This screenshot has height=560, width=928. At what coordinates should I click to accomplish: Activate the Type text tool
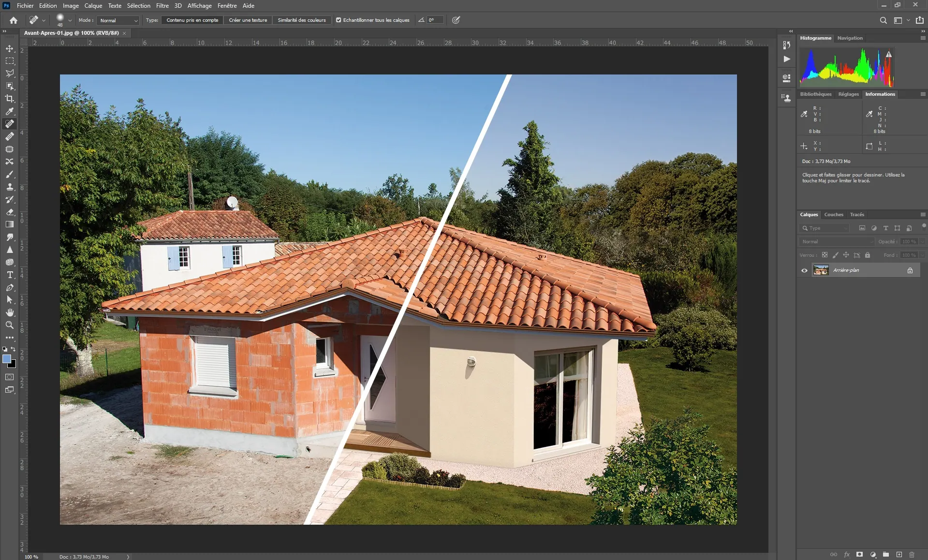pyautogui.click(x=10, y=275)
